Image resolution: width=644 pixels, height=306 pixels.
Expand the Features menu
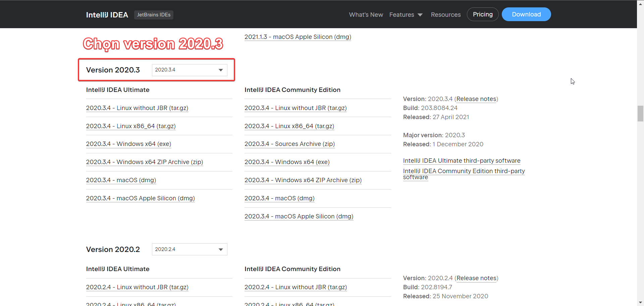406,15
